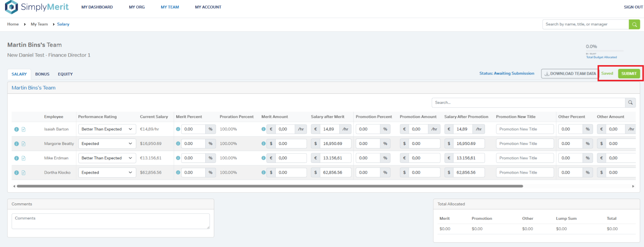The width and height of the screenshot is (644, 247).
Task: Click into the Comments text area
Action: [x=110, y=221]
